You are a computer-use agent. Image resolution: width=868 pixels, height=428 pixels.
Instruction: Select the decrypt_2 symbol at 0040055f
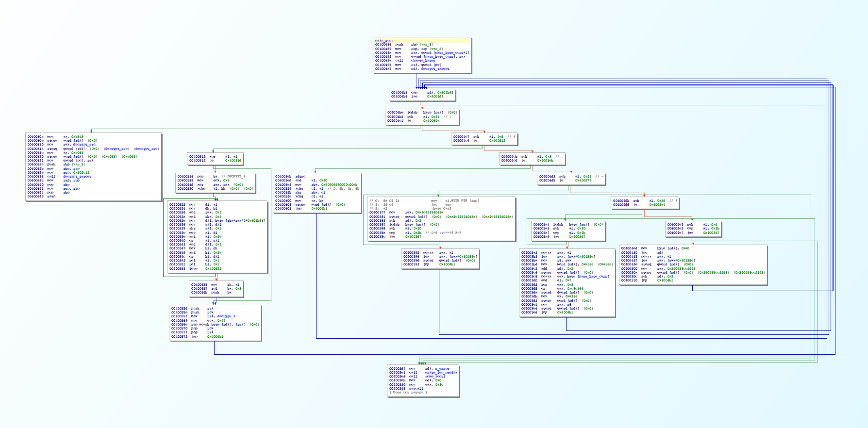click(226, 316)
